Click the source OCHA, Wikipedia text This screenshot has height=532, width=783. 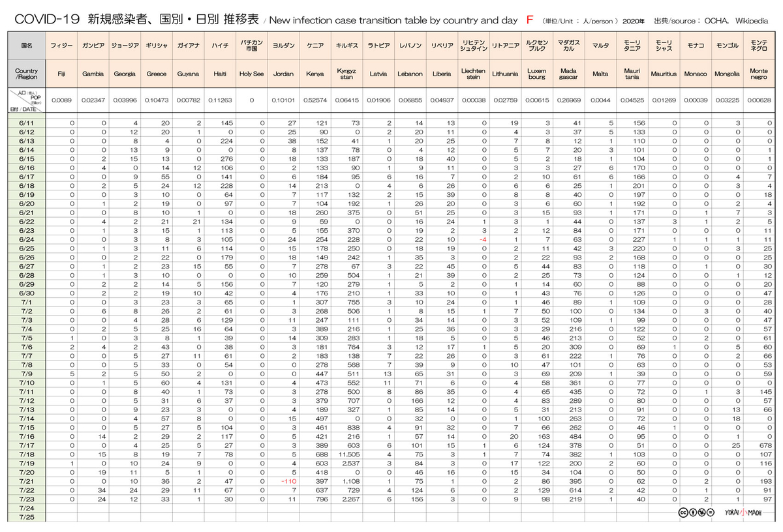coord(713,21)
